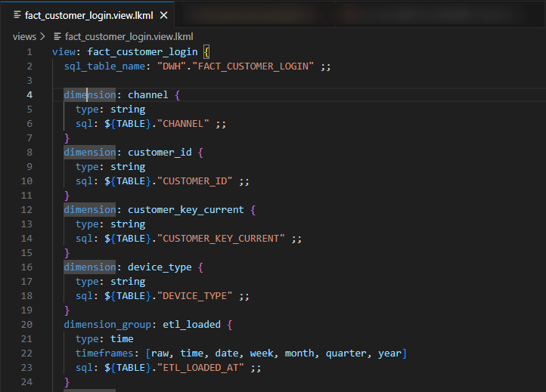Click the view keyword on line 1
Image resolution: width=546 pixels, height=392 pixels.
click(x=64, y=52)
